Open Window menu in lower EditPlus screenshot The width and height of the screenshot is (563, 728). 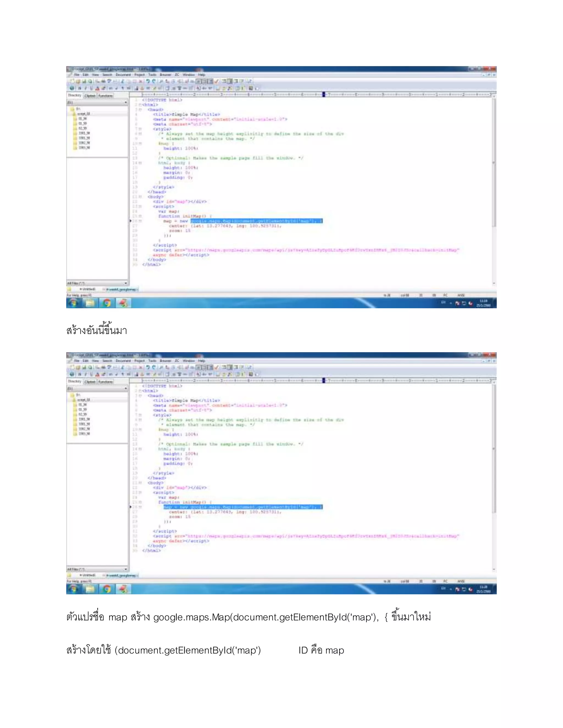[189, 361]
